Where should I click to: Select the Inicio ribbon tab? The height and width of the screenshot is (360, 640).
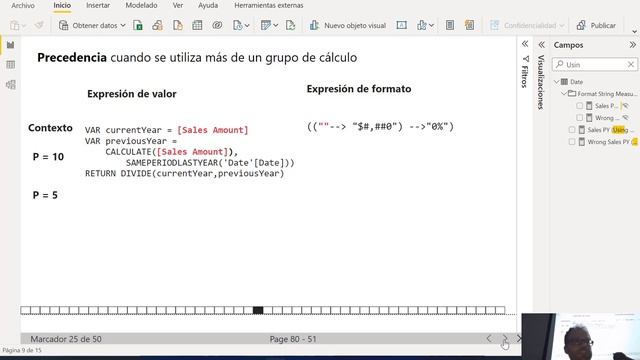click(62, 5)
